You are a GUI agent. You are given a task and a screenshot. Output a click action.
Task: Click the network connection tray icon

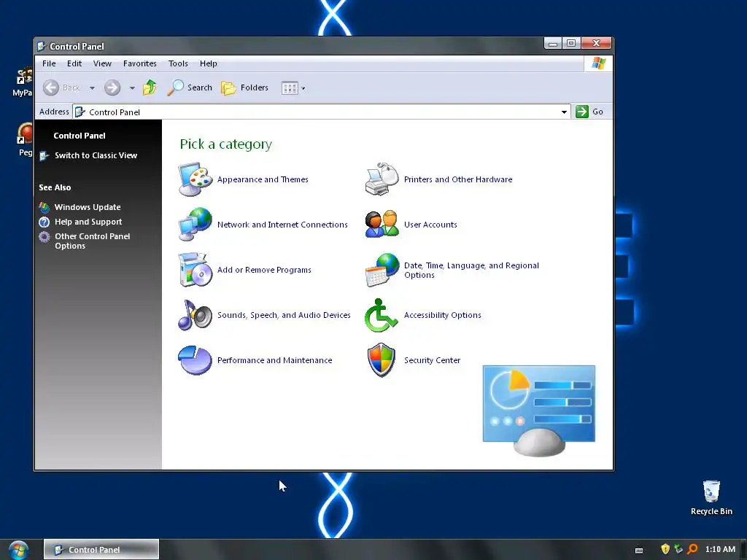coord(679,549)
